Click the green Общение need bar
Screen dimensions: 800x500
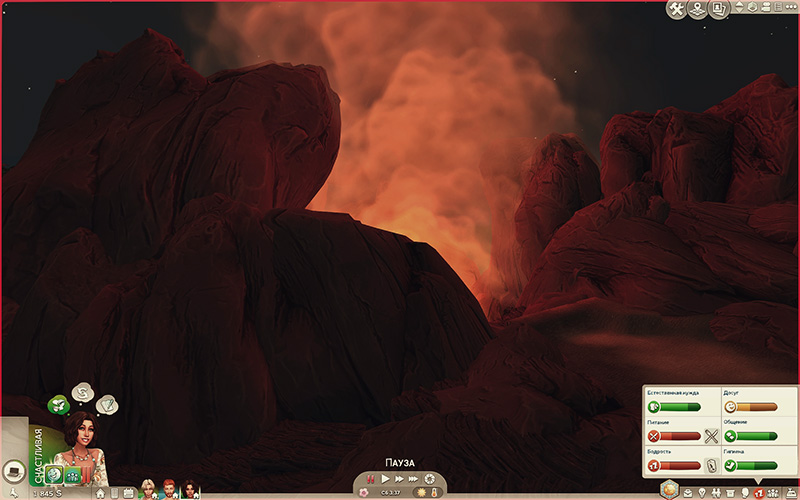pos(751,436)
